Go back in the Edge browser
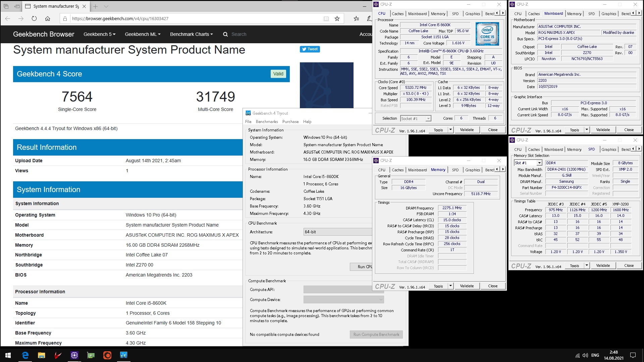The height and width of the screenshot is (362, 644). [8, 18]
